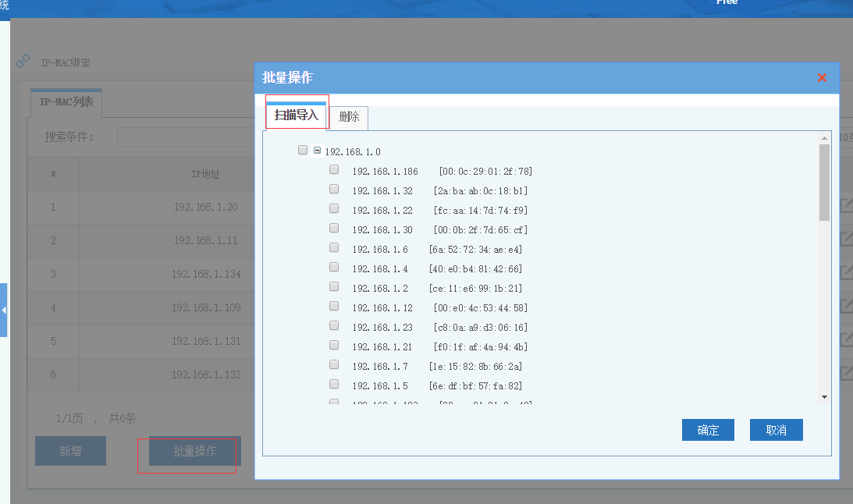This screenshot has height=504, width=853.
Task: Close the 批量操作 dialog with the red X
Action: point(822,78)
